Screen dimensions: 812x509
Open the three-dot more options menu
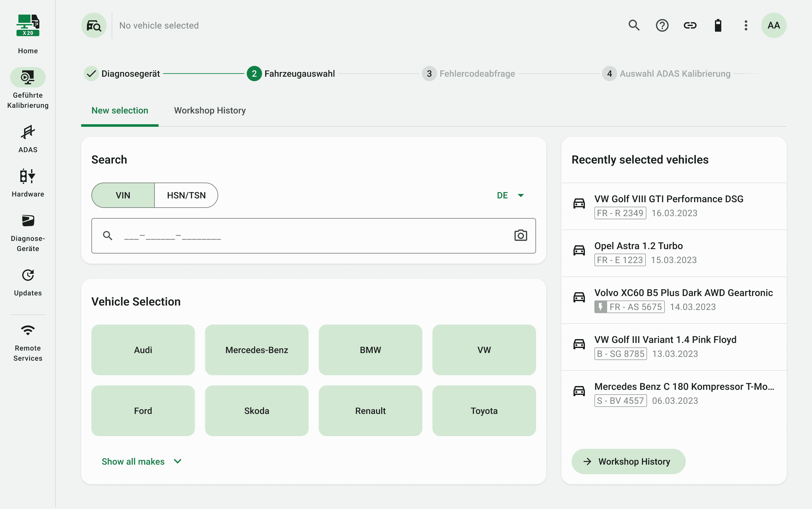pos(746,25)
